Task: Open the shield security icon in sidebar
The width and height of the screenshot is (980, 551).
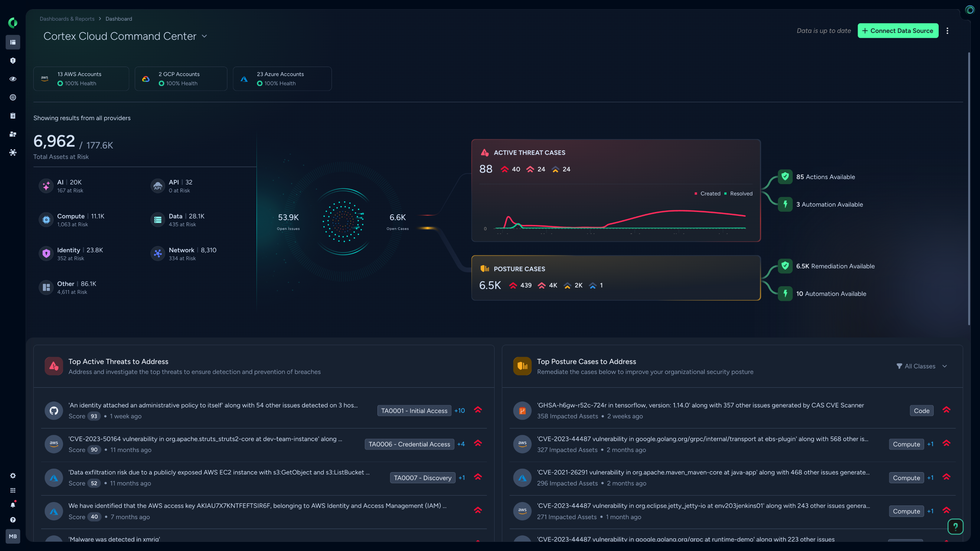Action: [13, 60]
